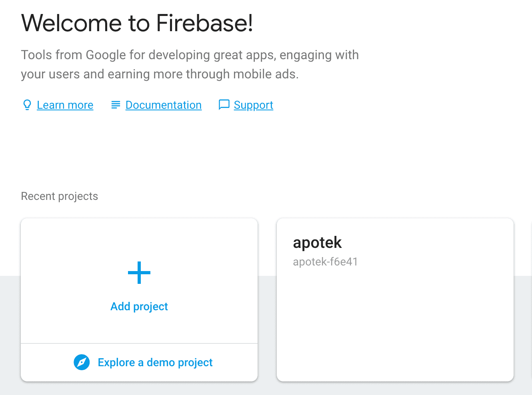Viewport: 532px width, 395px height.
Task: Click the lightbulb icon beside Learn more
Action: coord(27,105)
